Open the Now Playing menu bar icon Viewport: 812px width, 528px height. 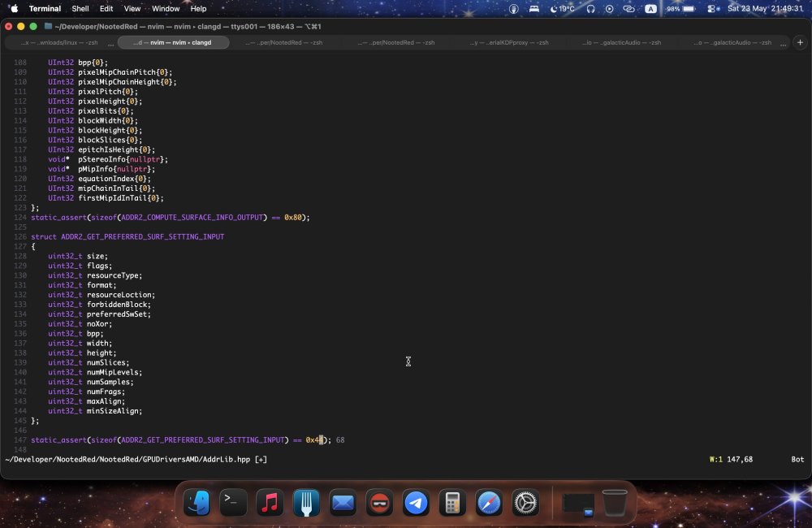(610, 9)
